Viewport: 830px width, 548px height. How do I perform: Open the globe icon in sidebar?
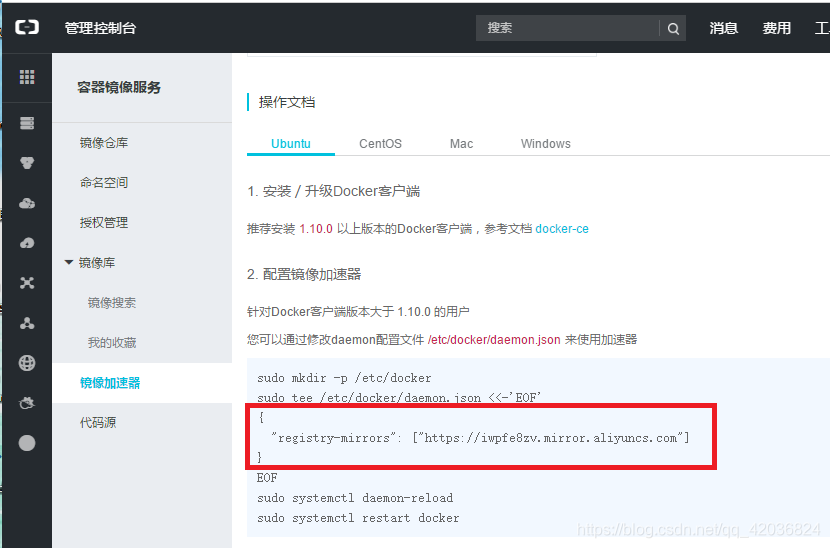27,363
